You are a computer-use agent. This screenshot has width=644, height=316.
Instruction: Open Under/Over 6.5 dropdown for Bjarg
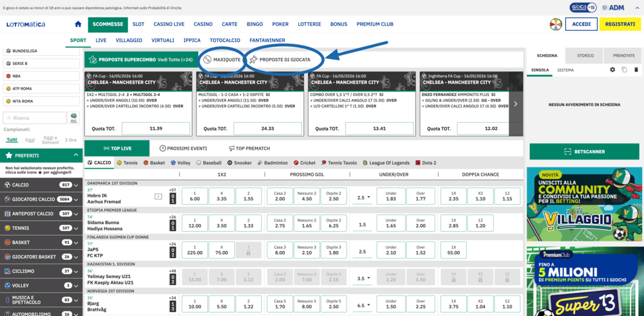[363, 306]
